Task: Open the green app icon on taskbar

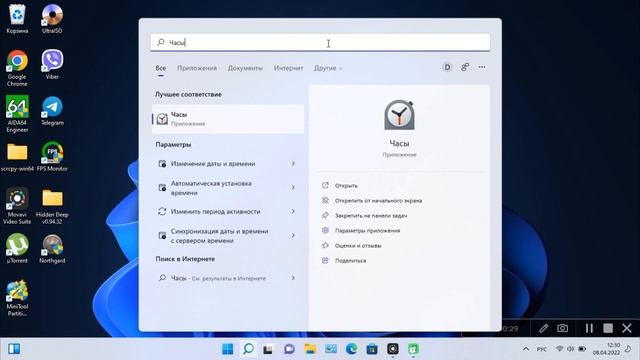Action: (x=413, y=349)
